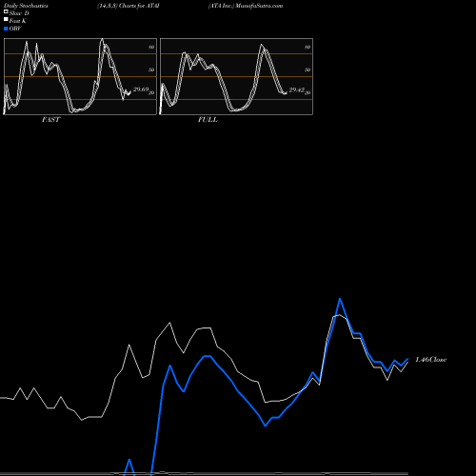Click the Slow D legend swatch

coord(6,12)
